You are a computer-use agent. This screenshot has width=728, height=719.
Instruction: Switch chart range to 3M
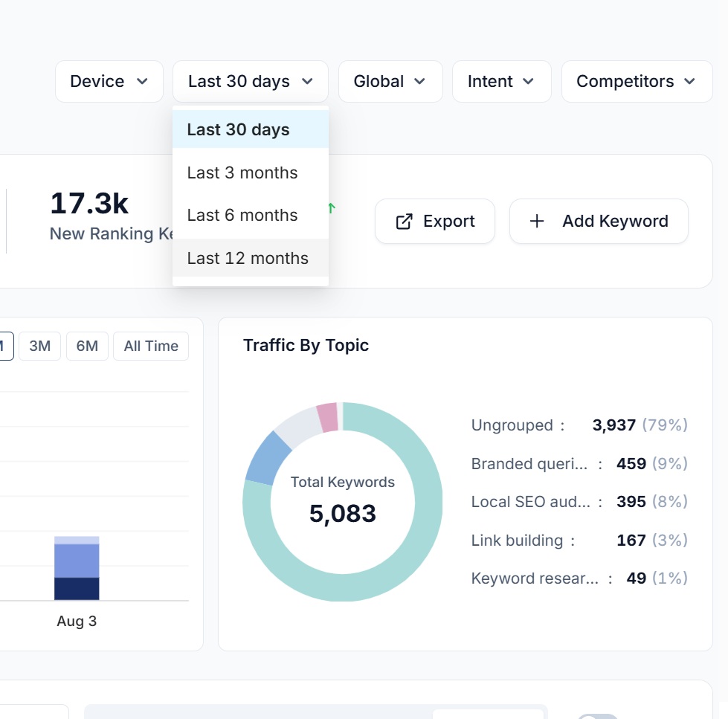click(x=40, y=346)
